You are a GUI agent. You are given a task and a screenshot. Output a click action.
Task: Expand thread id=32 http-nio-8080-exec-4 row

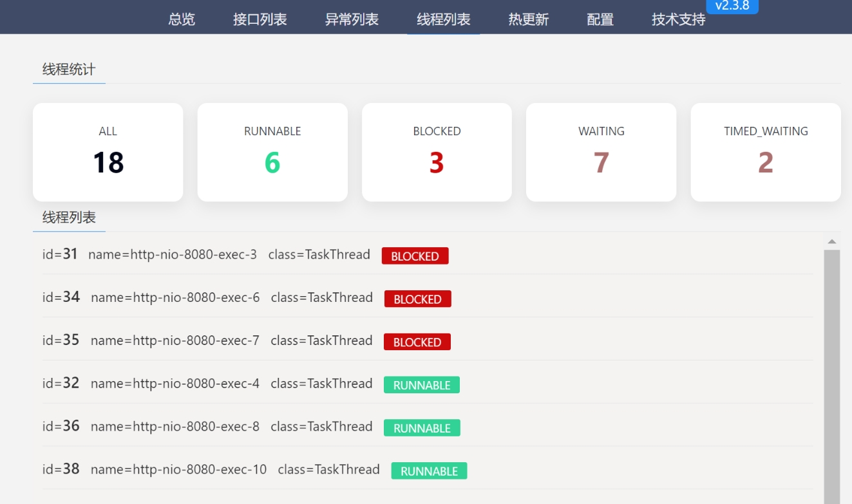tap(207, 384)
